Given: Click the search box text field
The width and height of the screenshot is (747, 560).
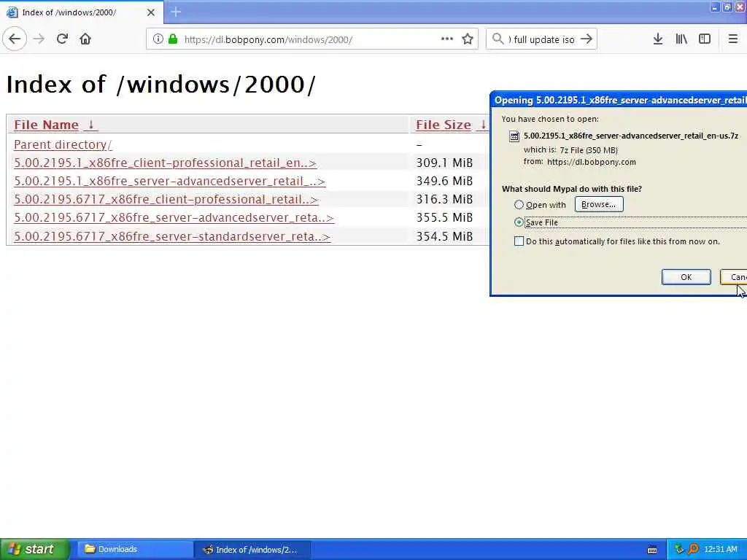Looking at the screenshot, I should (x=542, y=39).
